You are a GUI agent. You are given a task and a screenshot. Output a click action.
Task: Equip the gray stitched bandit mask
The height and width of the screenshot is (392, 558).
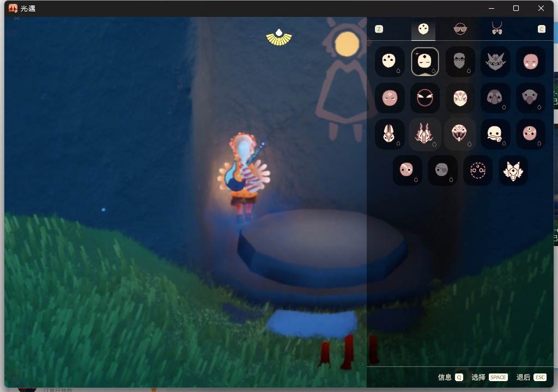tap(460, 61)
